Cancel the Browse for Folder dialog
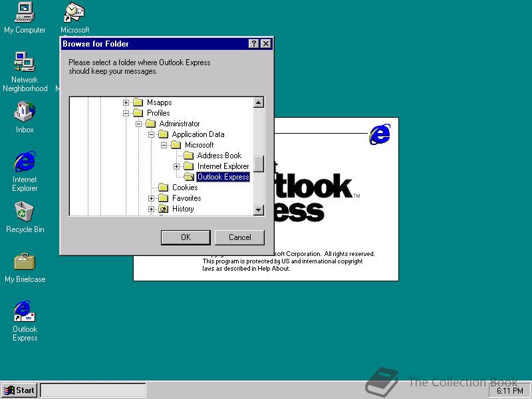Screen dimensions: 532x399 click(239, 237)
